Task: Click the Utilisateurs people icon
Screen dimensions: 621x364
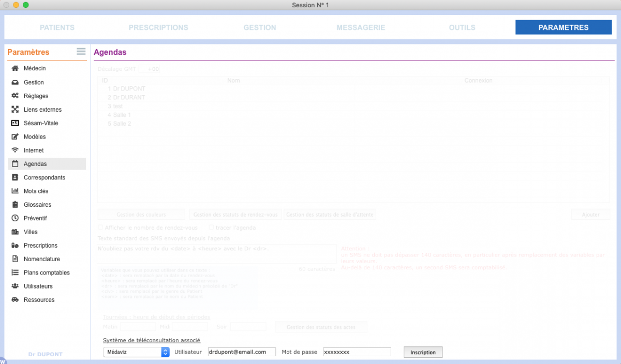Action: [x=15, y=286]
